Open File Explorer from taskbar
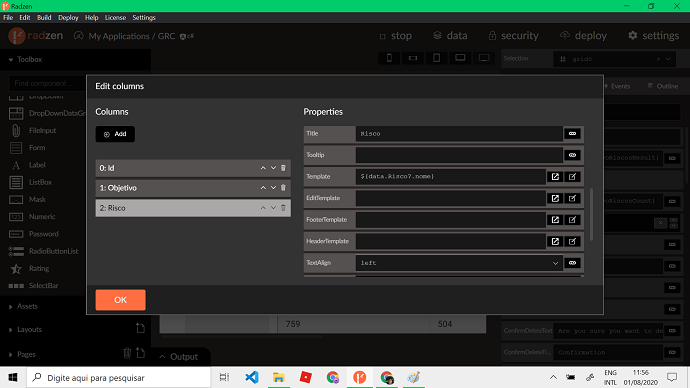This screenshot has width=690, height=388. coord(279,377)
